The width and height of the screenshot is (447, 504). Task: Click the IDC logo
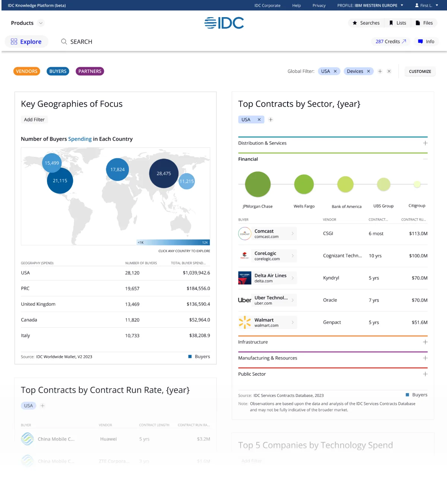(x=224, y=23)
